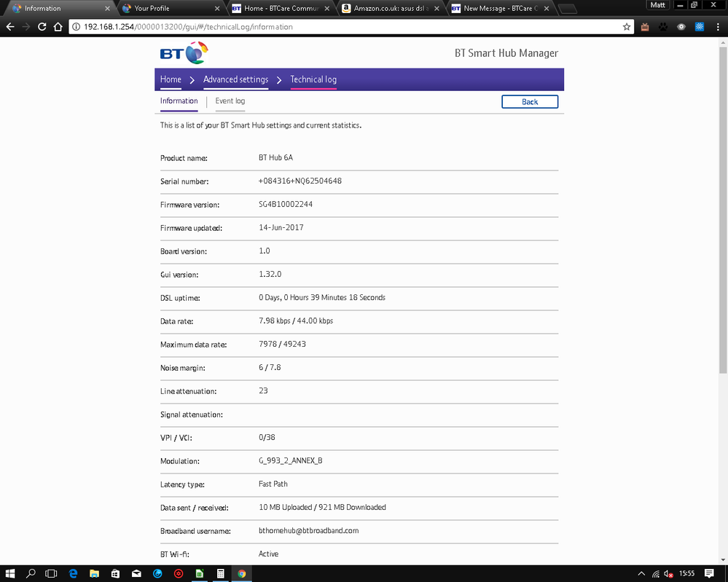Open Calculator from the taskbar
Viewport: 728px width, 582px height.
[x=221, y=574]
